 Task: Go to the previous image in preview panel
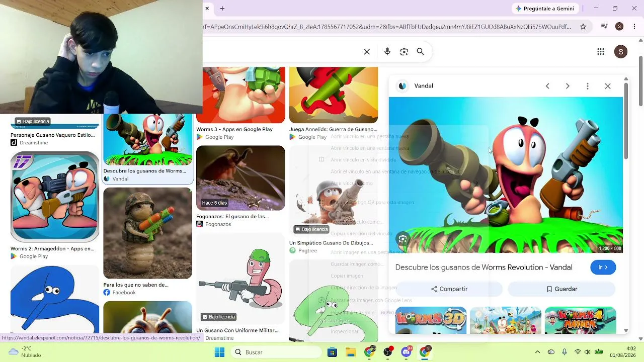click(x=547, y=86)
